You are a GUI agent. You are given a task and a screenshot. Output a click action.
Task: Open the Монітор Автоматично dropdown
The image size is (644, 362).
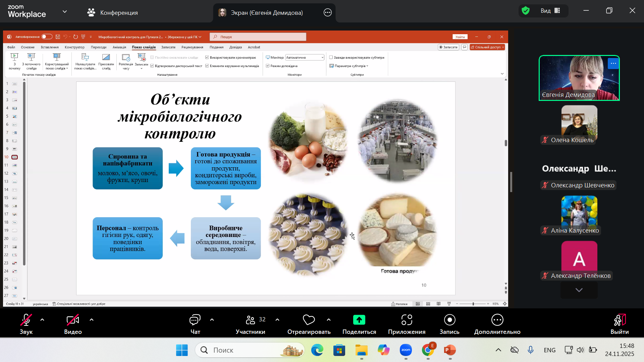point(305,58)
